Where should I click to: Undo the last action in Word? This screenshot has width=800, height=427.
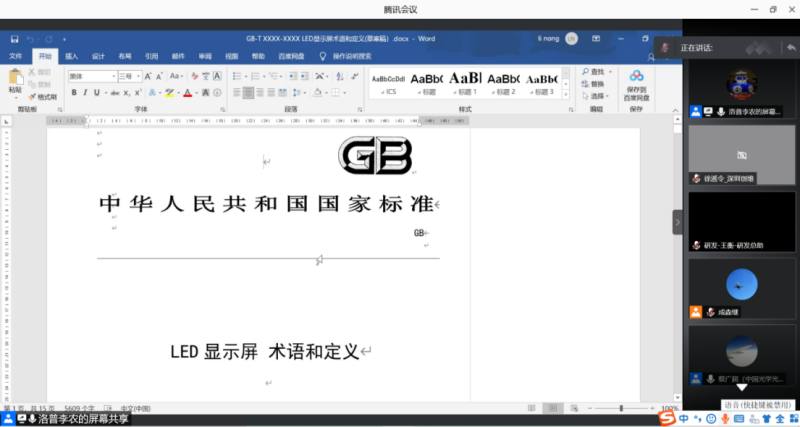30,39
